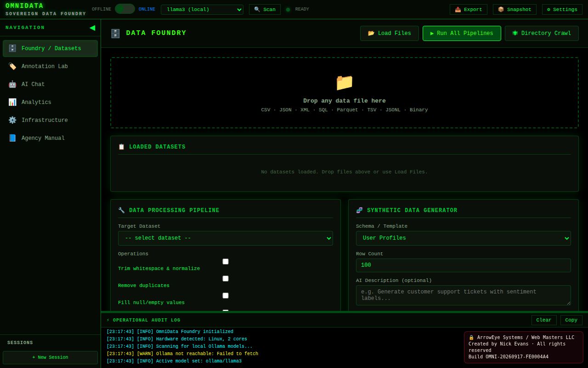Open AI Chat robot icon
Image resolution: width=588 pixels, height=368 pixels.
coord(12,84)
